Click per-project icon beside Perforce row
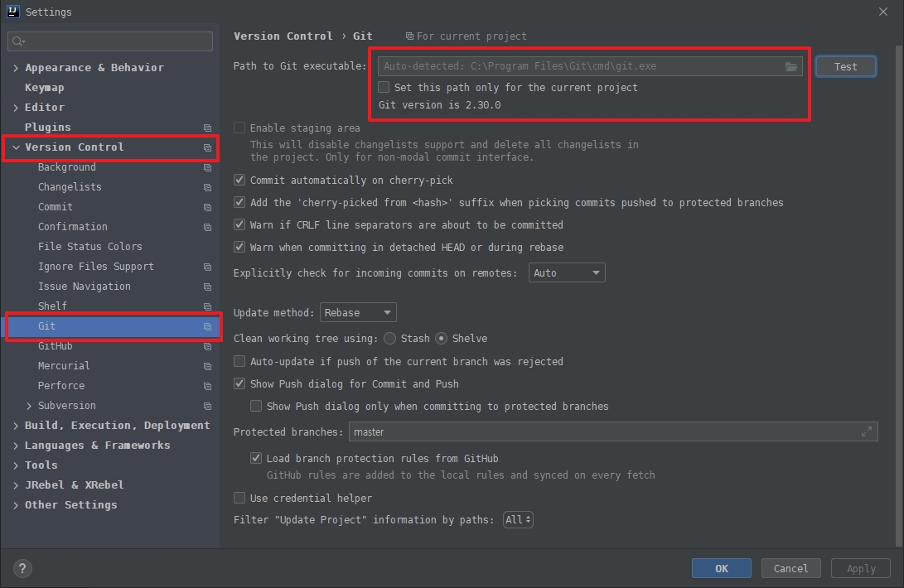The height and width of the screenshot is (588, 904). [207, 387]
